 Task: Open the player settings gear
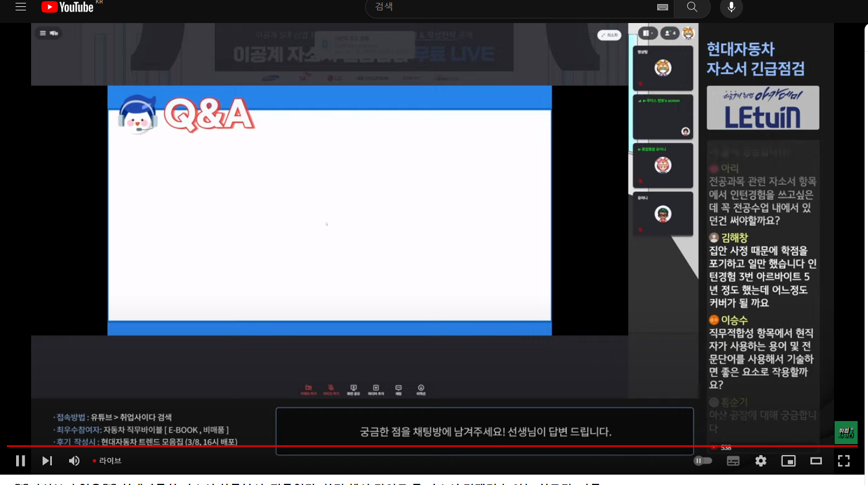point(761,461)
